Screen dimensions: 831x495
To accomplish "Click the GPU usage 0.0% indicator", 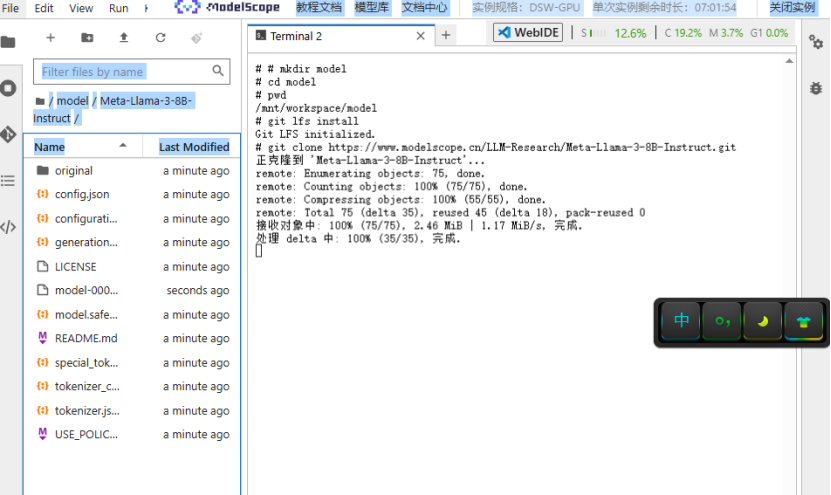I will 769,33.
